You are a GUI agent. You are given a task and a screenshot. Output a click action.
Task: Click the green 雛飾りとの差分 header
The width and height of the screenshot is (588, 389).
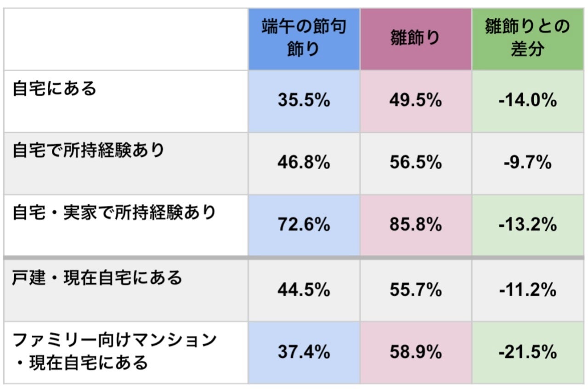(527, 38)
